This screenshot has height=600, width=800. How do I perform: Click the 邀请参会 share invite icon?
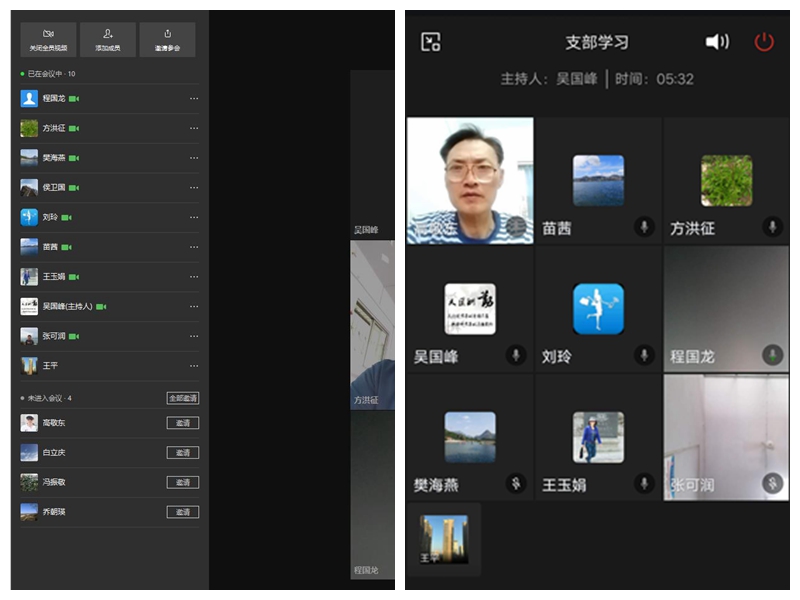click(x=168, y=32)
